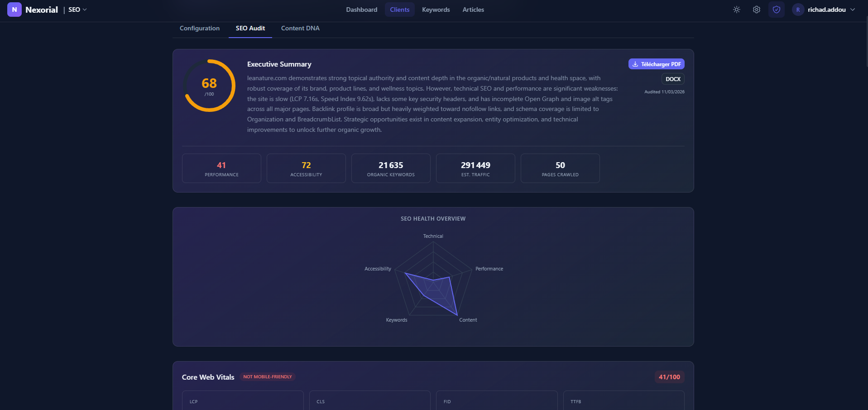Open settings via the gear icon
The image size is (868, 410).
(x=756, y=9)
